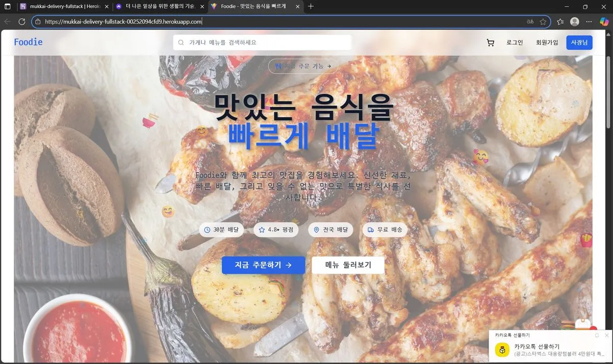Click the 지금 주문하기 button
The image size is (613, 364).
264,265
